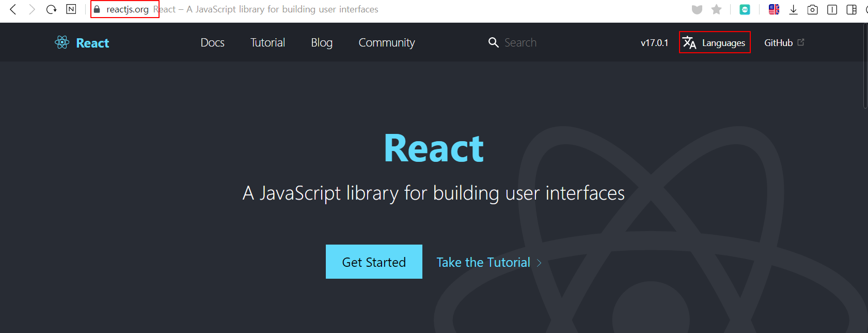Reload the page
The width and height of the screenshot is (868, 333).
point(51,9)
